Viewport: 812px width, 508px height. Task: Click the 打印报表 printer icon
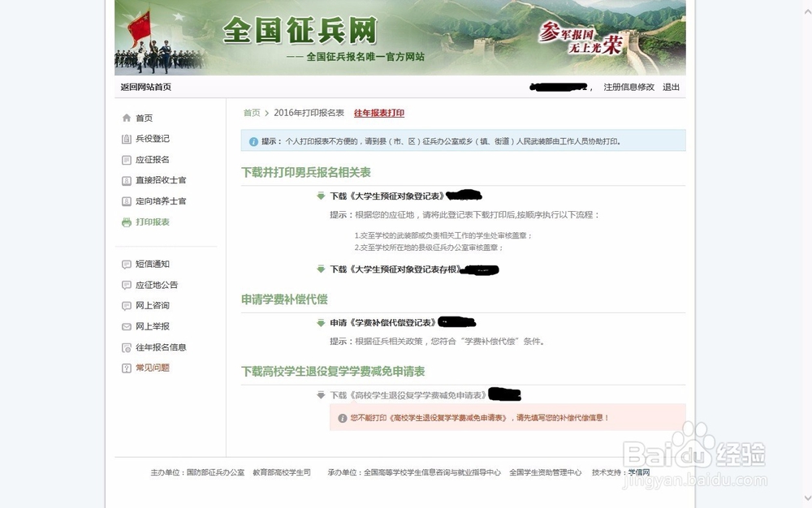click(x=127, y=222)
